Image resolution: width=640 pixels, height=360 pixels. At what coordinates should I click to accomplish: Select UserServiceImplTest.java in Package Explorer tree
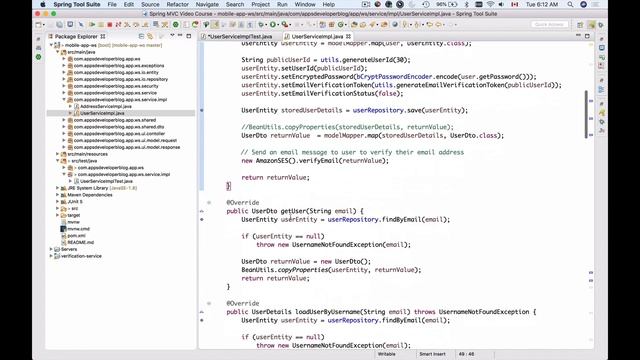coord(106,181)
